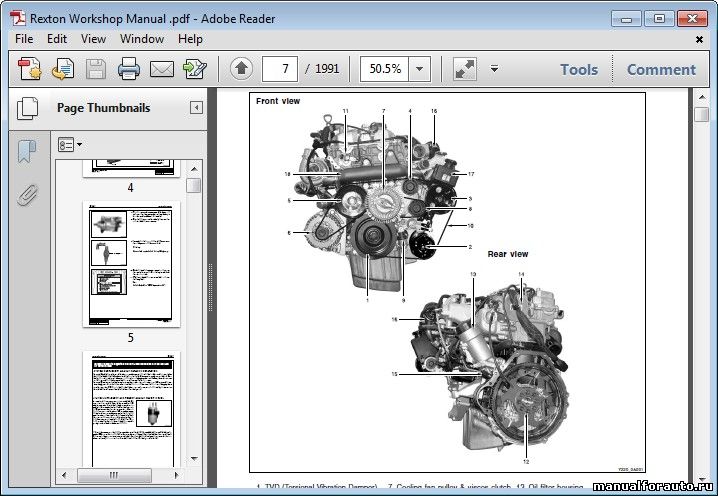718x496 pixels.
Task: Print the document with printer icon
Action: (129, 69)
